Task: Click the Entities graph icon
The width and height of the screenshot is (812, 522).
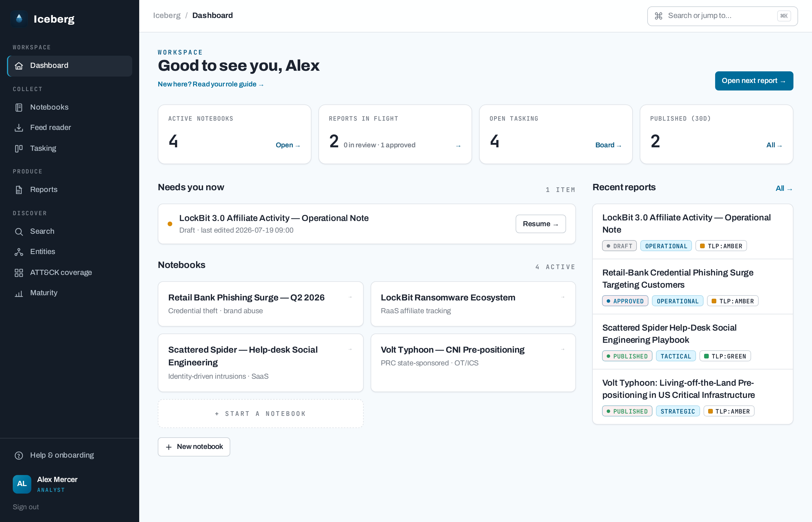Action: pyautogui.click(x=19, y=252)
